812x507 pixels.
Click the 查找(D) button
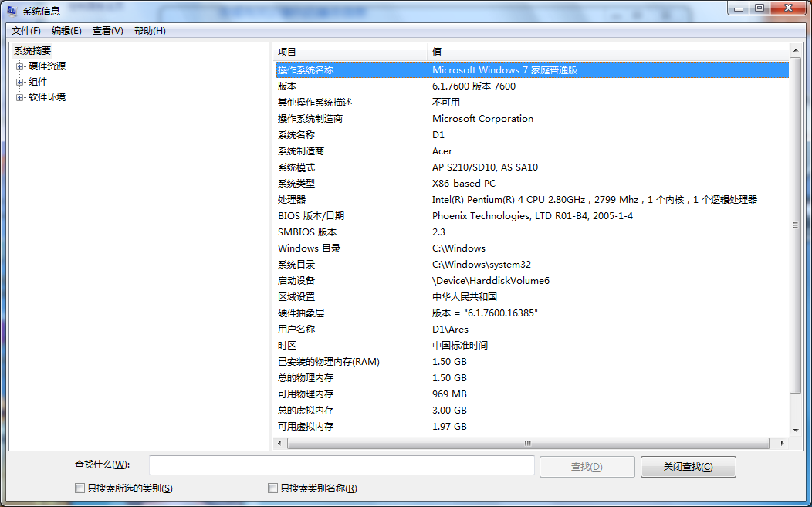tap(587, 467)
